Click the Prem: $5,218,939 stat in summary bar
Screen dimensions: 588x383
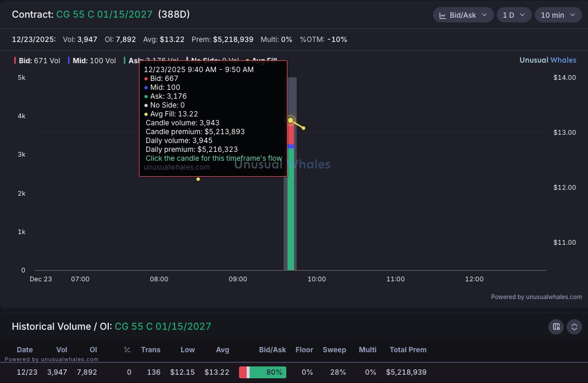coord(222,40)
